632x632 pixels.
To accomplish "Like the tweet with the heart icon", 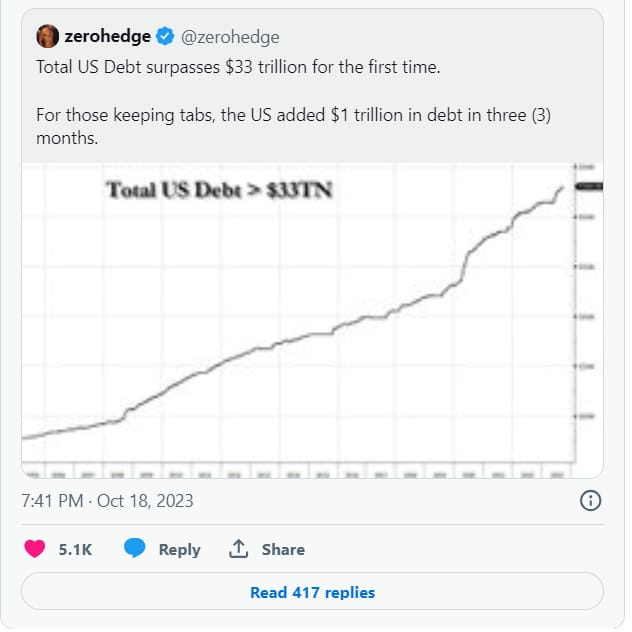I will click(35, 549).
